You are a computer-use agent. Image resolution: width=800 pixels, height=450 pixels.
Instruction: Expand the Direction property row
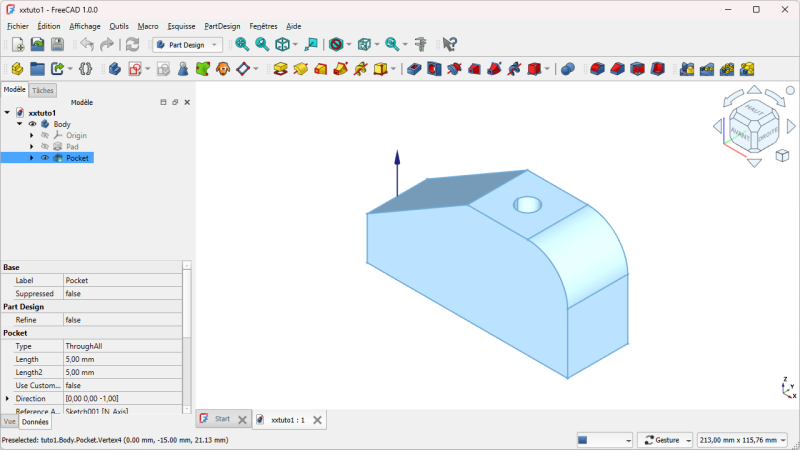click(7, 398)
